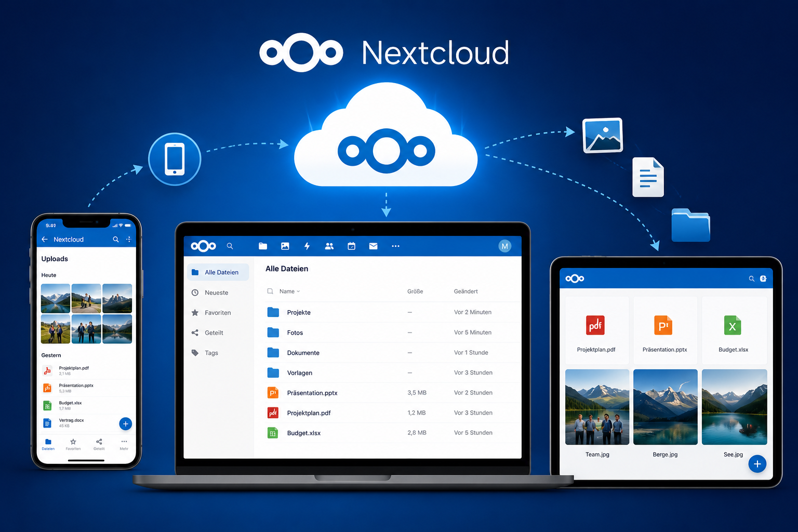This screenshot has height=532, width=798.
Task: Switch to Mehr tab on the phone
Action: pos(124,445)
